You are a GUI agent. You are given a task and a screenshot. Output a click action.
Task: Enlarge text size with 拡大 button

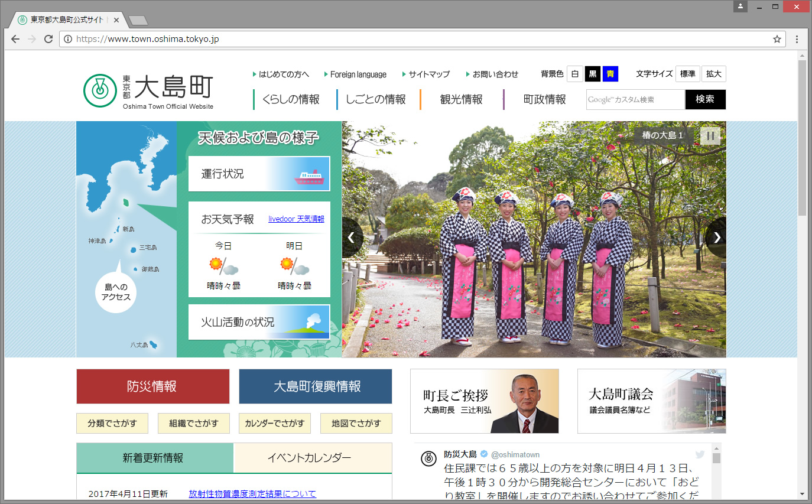point(713,74)
